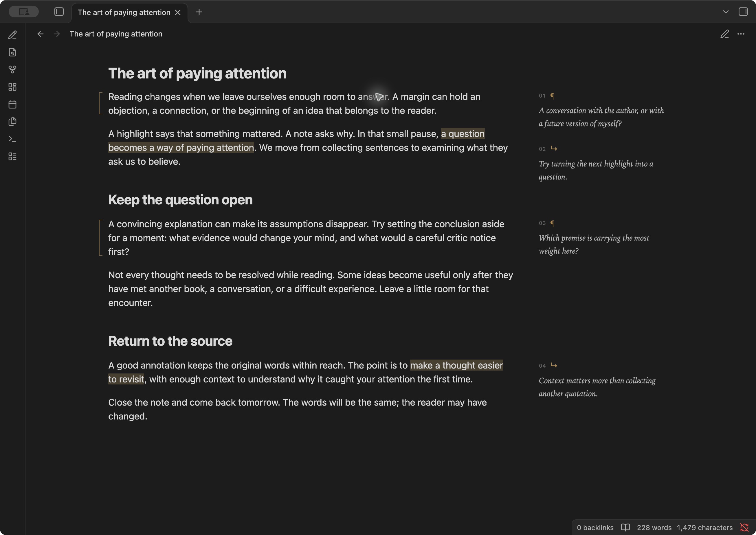Click the main heading 'The art of paying attention'
This screenshot has width=756, height=535.
click(x=197, y=73)
